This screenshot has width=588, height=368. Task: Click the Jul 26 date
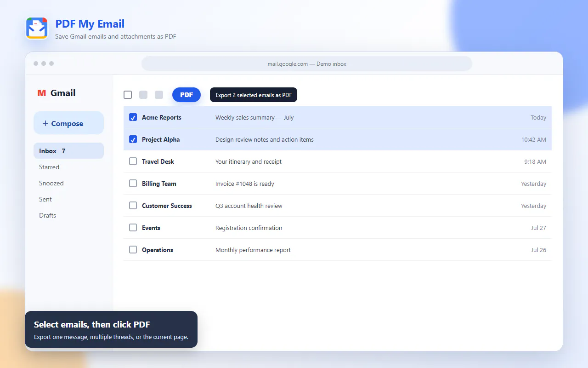point(538,250)
